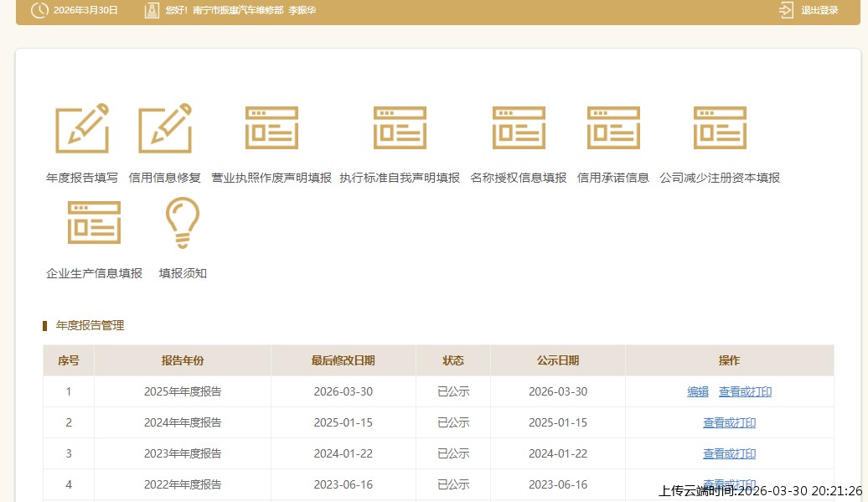View or print the 2025 annual report
868x502 pixels.
(745, 391)
